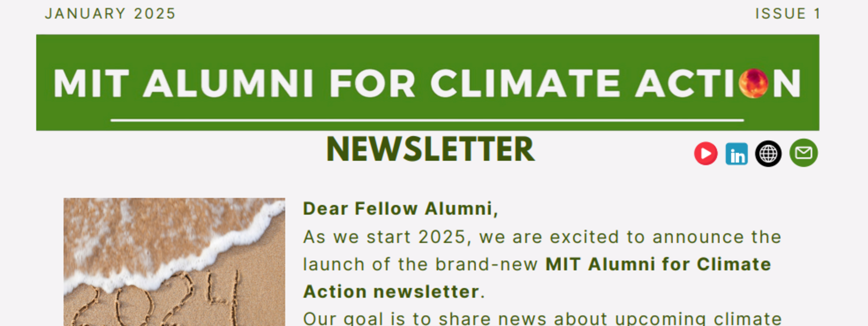The height and width of the screenshot is (326, 868).
Task: Click the green email envelope icon
Action: (x=803, y=153)
